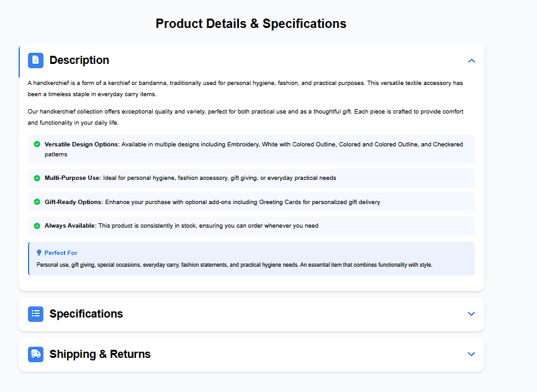
Task: Click the lightbulb icon beside Perfect For
Action: pyautogui.click(x=39, y=253)
